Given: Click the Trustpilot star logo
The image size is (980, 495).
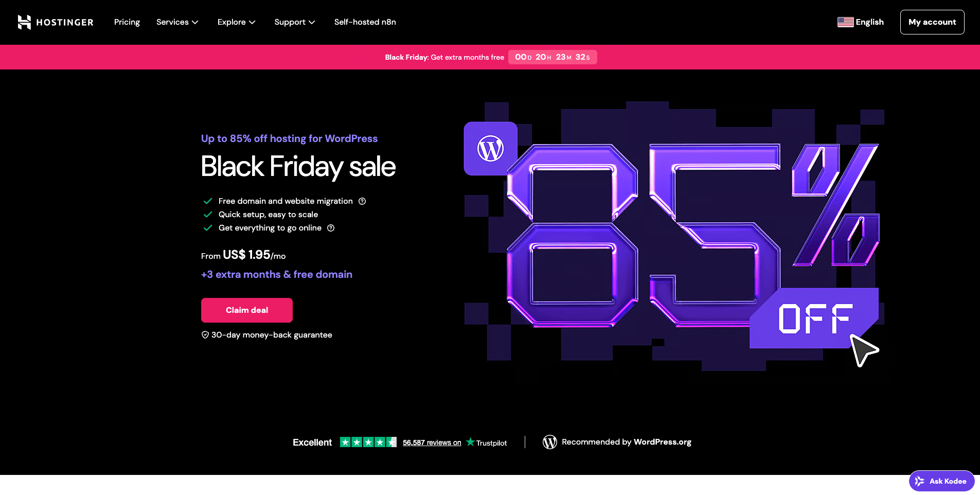Looking at the screenshot, I should click(470, 442).
